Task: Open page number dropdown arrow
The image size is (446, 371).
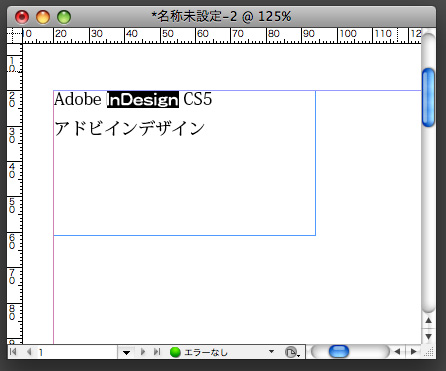Action: point(126,352)
